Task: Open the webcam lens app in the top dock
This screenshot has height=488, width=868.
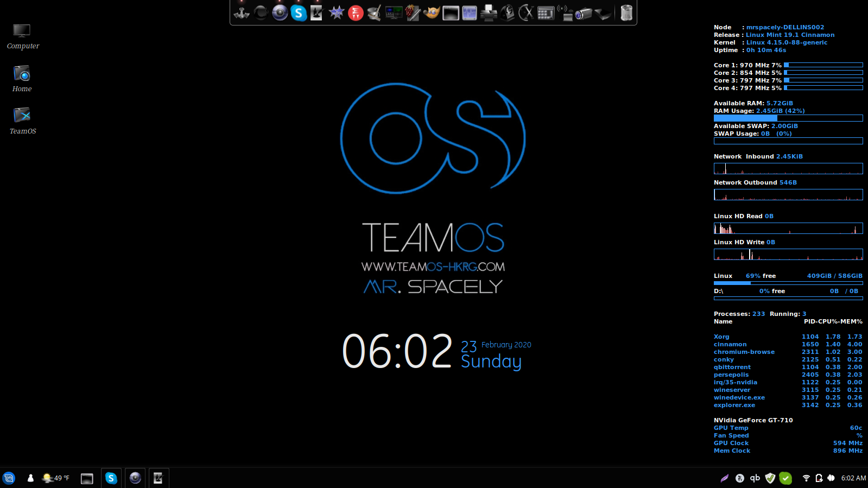Action: click(x=280, y=12)
